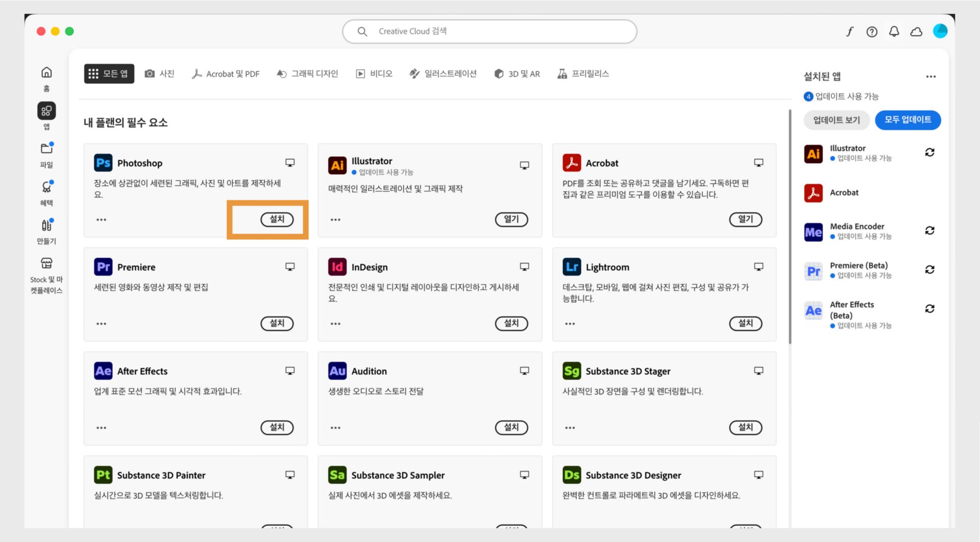The width and height of the screenshot is (980, 542).
Task: Switch to the 프리릴리스 tab
Action: point(583,74)
